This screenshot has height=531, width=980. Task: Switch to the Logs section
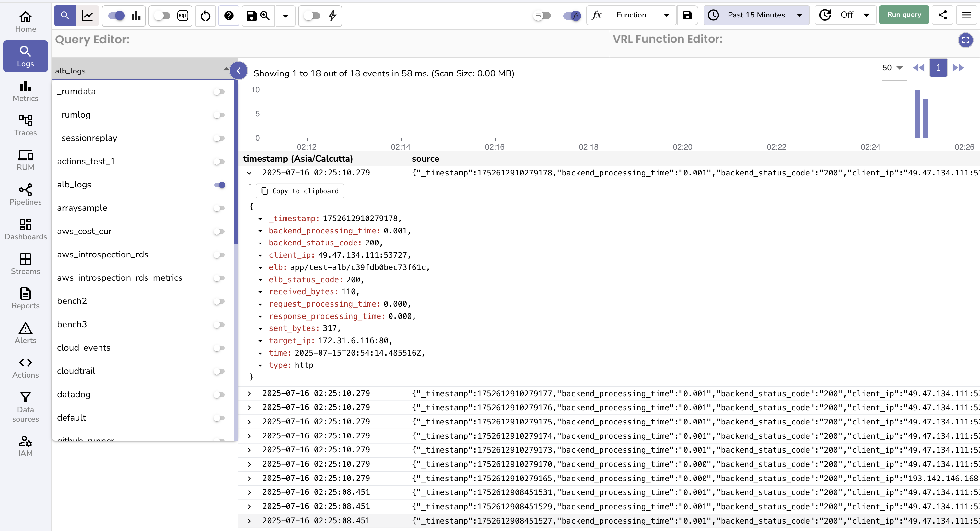(25, 56)
